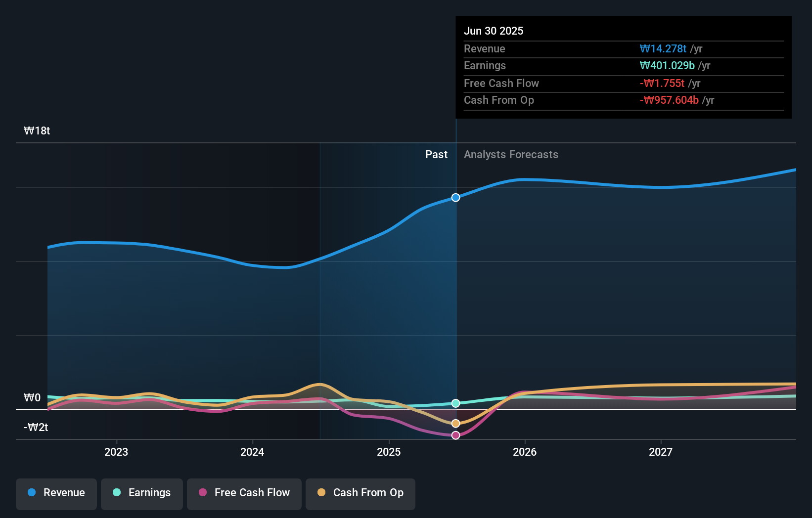Click the orange Cash From Op legend dot
The height and width of the screenshot is (518, 812).
(x=322, y=493)
